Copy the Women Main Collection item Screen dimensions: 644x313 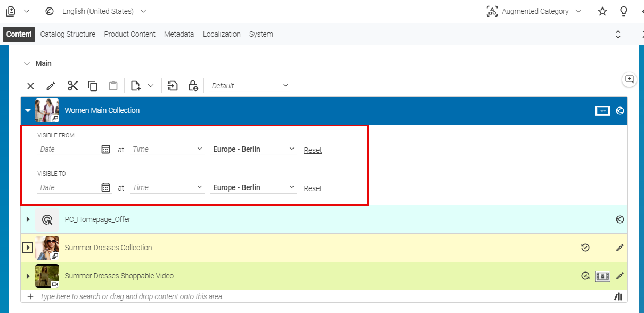click(93, 86)
